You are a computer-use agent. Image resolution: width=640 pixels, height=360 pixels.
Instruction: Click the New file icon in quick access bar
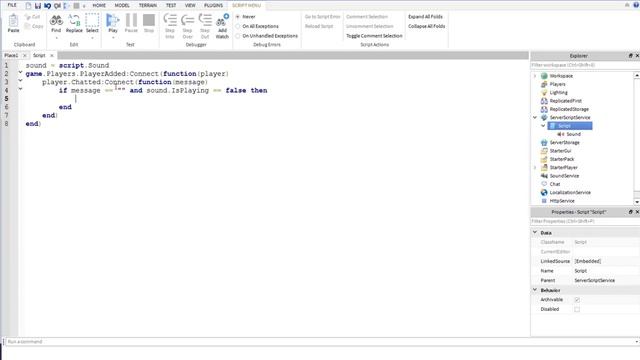28,5
